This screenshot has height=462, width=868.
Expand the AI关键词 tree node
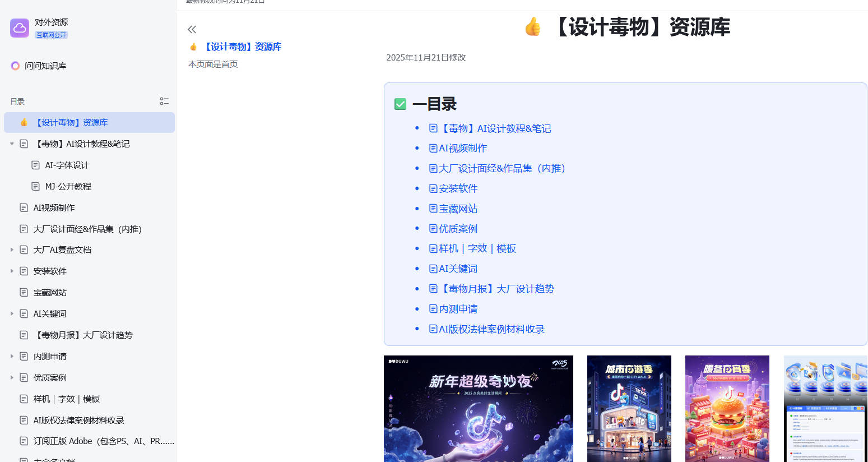click(x=12, y=313)
